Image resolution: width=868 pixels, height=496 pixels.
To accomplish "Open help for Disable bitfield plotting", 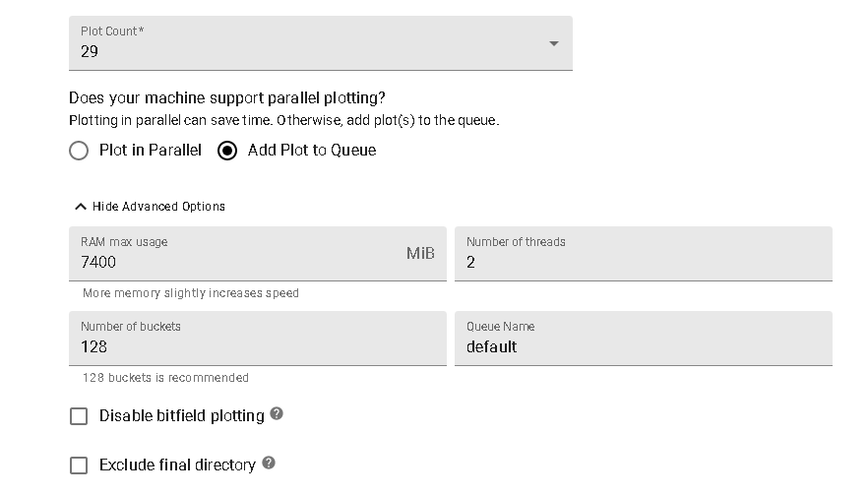I will (x=277, y=414).
